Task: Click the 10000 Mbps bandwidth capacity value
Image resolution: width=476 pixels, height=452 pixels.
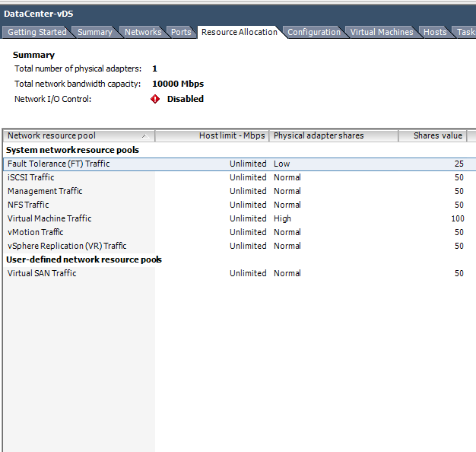Action: pyautogui.click(x=178, y=84)
